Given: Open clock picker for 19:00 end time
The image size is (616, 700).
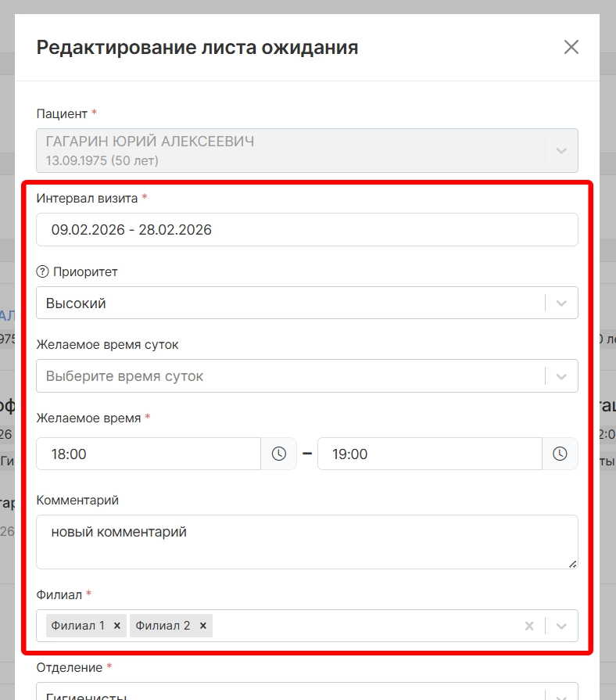Looking at the screenshot, I should pos(560,454).
